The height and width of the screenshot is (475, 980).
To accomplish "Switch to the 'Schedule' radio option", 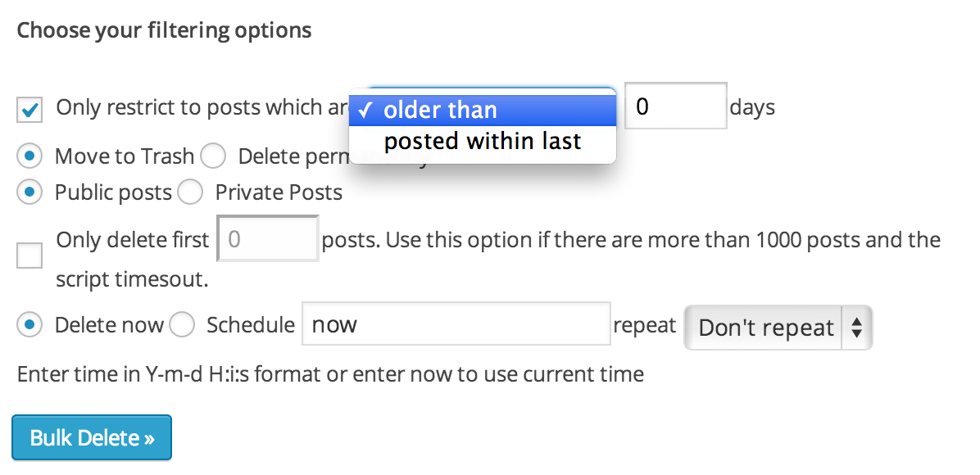I will pos(181,325).
